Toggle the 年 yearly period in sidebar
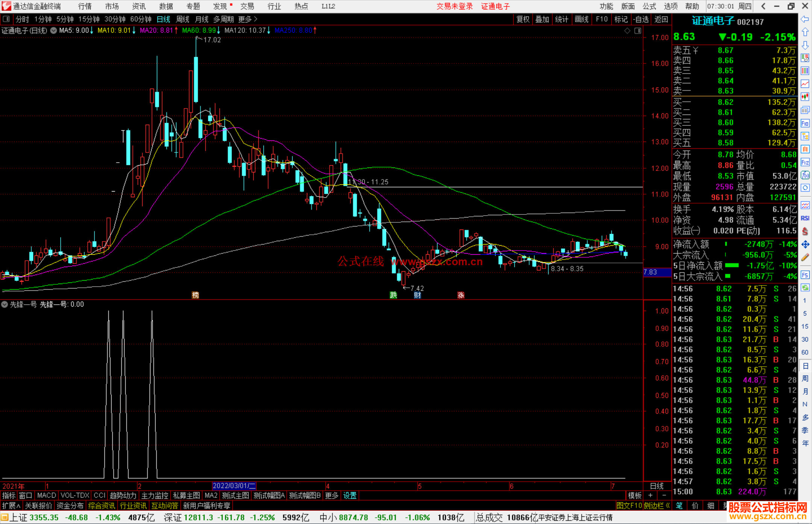This screenshot has height=524, width=812. 805,444
